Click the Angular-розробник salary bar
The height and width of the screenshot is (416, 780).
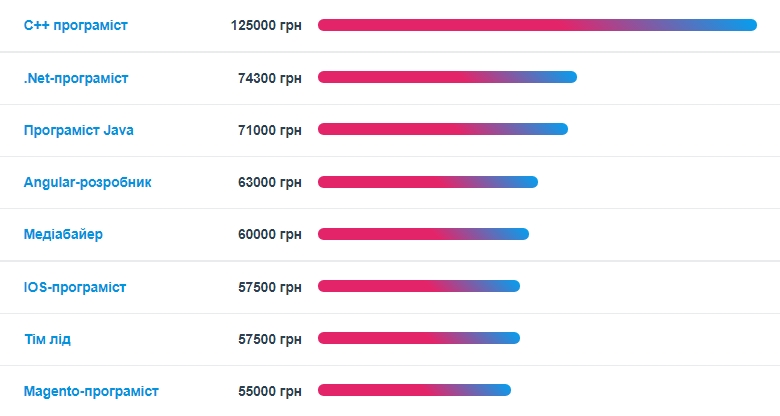pyautogui.click(x=427, y=182)
